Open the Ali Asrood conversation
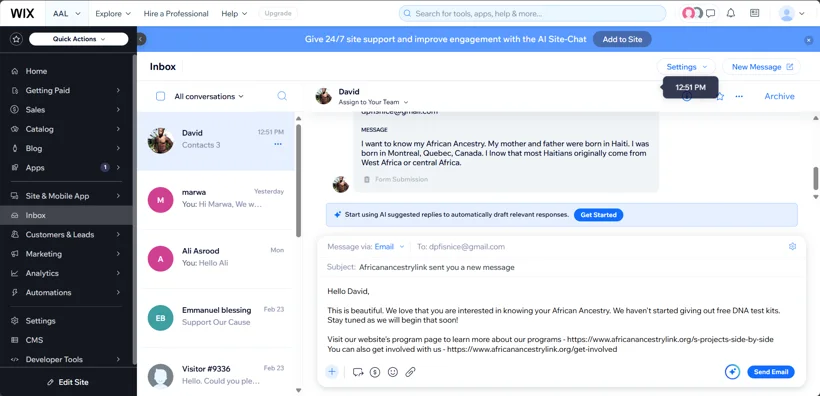The image size is (820, 396). (216, 258)
